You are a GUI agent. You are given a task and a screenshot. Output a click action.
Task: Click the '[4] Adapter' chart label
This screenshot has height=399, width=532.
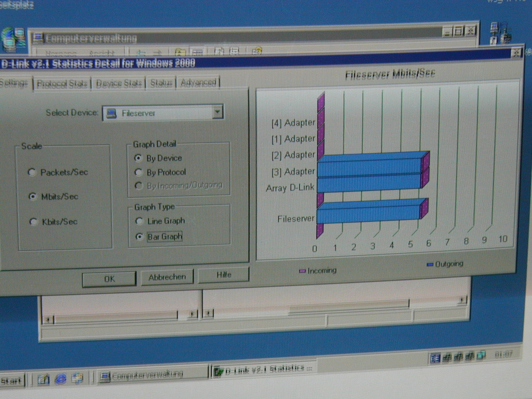pyautogui.click(x=293, y=123)
